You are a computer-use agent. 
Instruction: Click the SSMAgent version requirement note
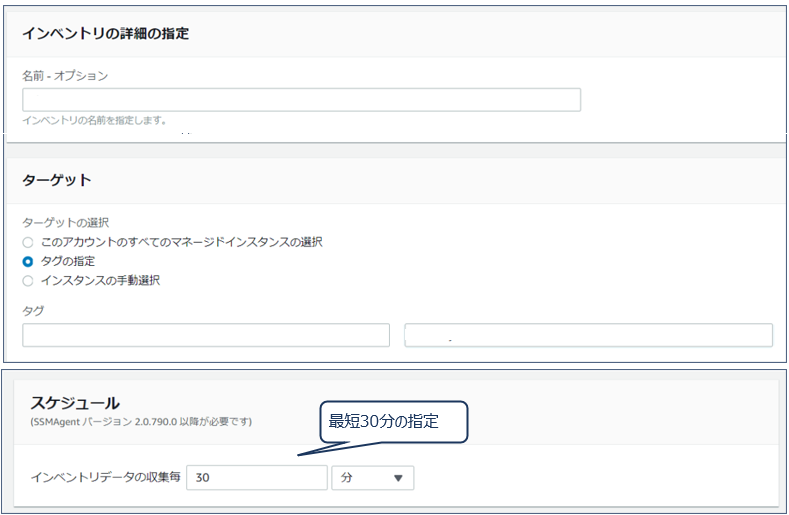[x=141, y=421]
